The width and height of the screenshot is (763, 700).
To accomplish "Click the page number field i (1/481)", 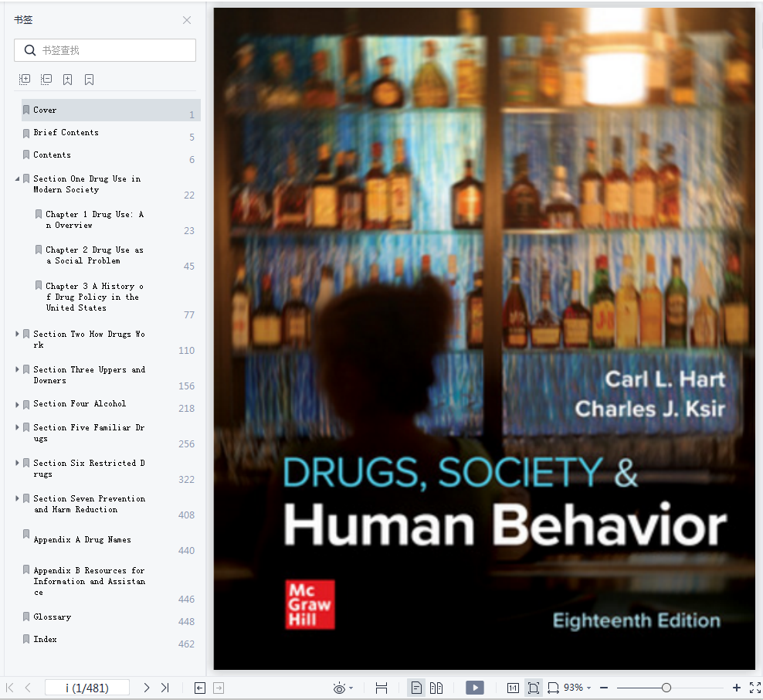I will [87, 688].
